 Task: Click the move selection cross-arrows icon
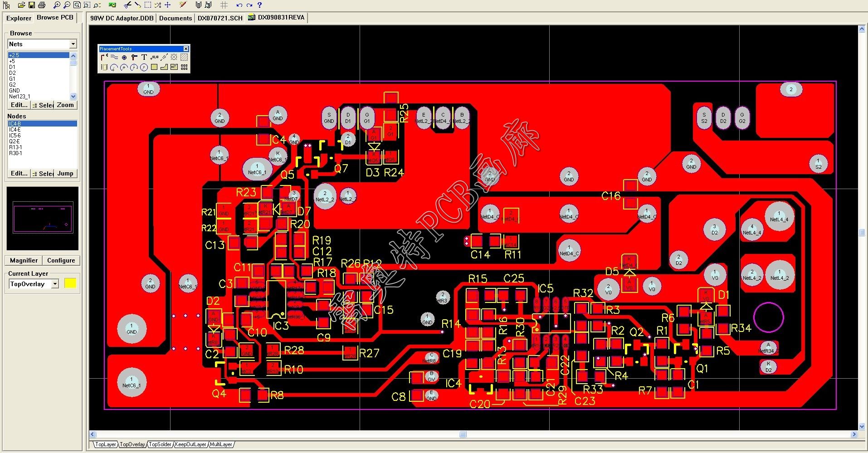tap(168, 5)
